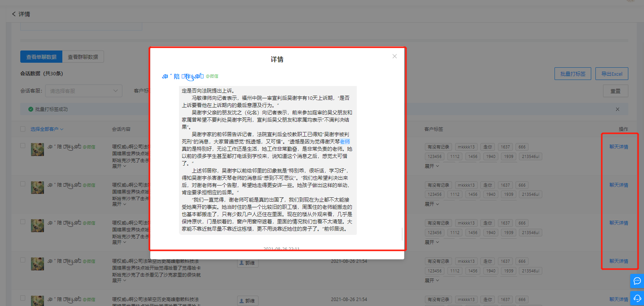Click second row's customer avatar thumbnail

tap(37, 188)
